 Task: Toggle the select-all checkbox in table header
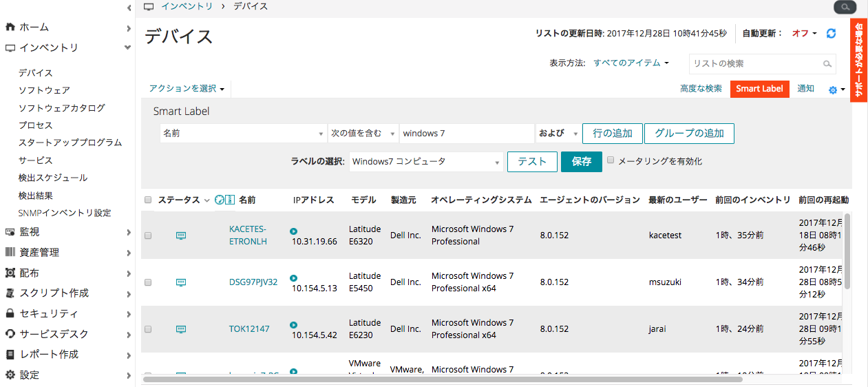click(x=148, y=200)
